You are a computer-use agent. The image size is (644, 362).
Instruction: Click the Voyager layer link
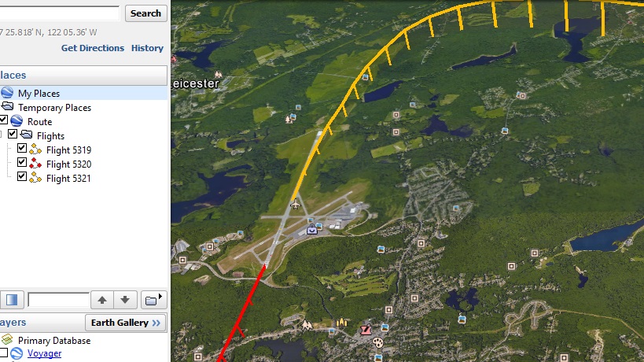click(44, 353)
